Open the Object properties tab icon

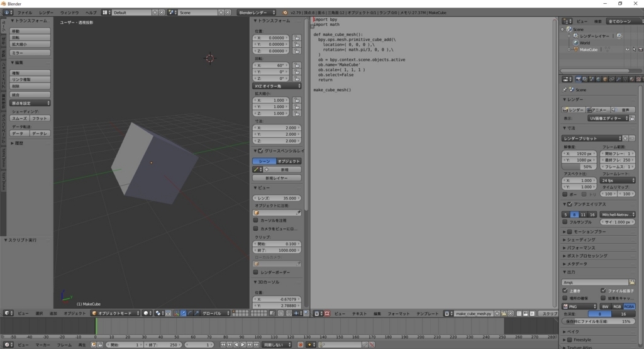(605, 79)
